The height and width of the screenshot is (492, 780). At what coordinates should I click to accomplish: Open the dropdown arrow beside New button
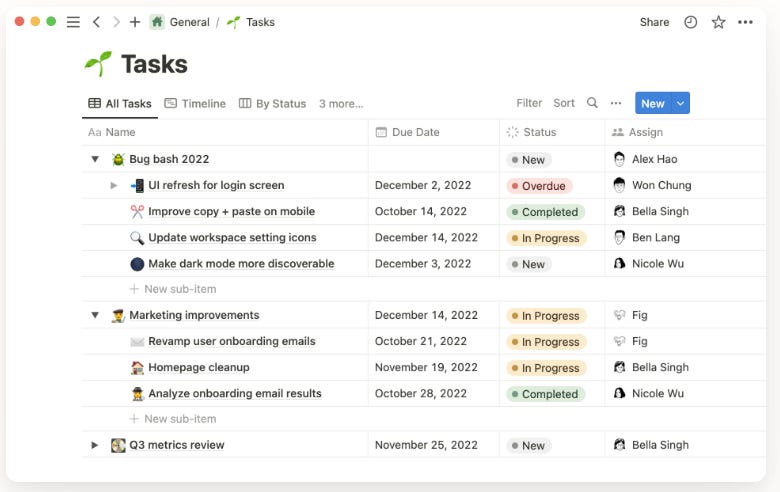[681, 103]
